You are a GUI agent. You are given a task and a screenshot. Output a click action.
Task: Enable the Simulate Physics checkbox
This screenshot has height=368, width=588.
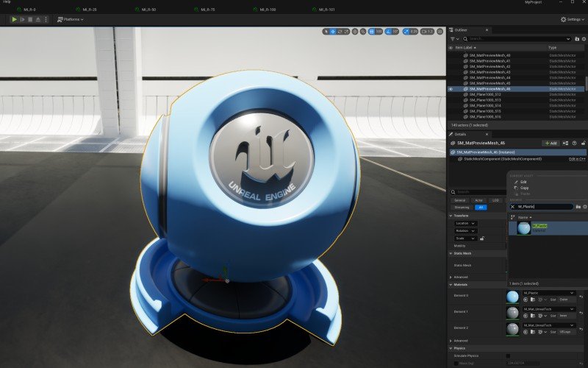pos(508,355)
